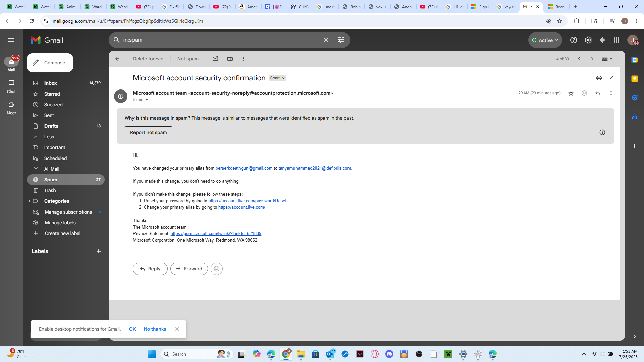Image resolution: width=644 pixels, height=362 pixels.
Task: Reply using the header arrow icon
Action: pos(598,93)
